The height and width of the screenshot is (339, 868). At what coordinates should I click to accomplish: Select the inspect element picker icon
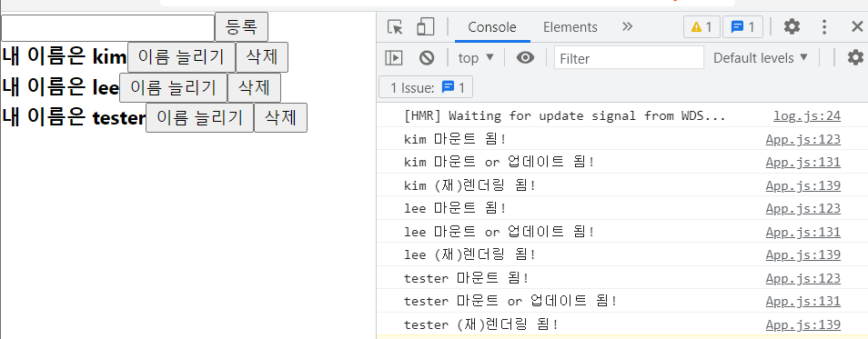(x=395, y=27)
